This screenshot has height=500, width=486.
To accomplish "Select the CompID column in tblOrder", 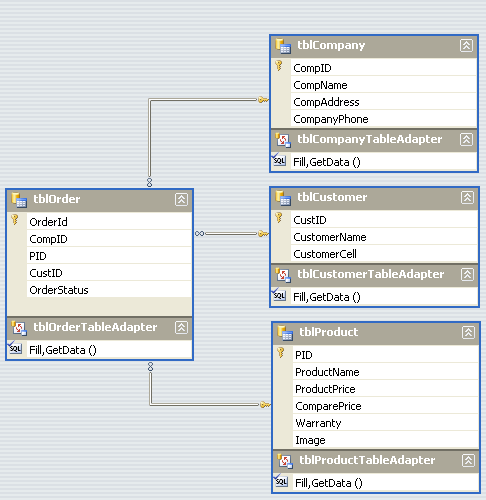I will tap(109, 239).
